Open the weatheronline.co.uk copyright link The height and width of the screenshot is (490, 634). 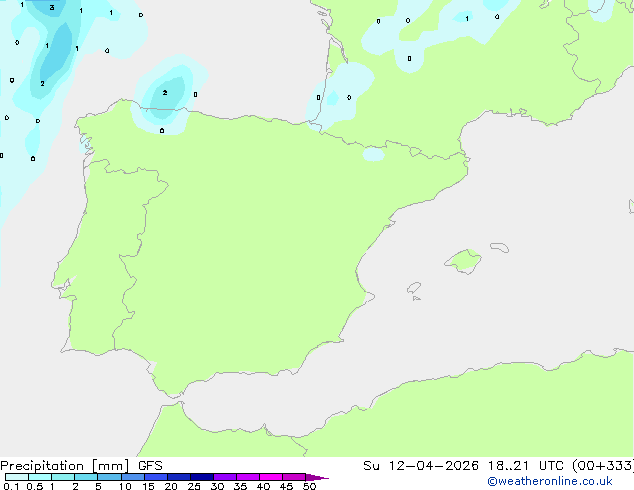(x=550, y=481)
